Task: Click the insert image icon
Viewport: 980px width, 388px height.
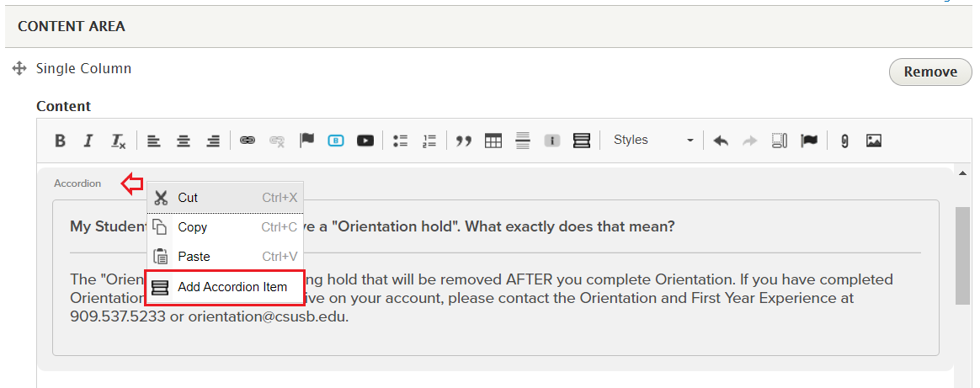Action: (x=874, y=141)
